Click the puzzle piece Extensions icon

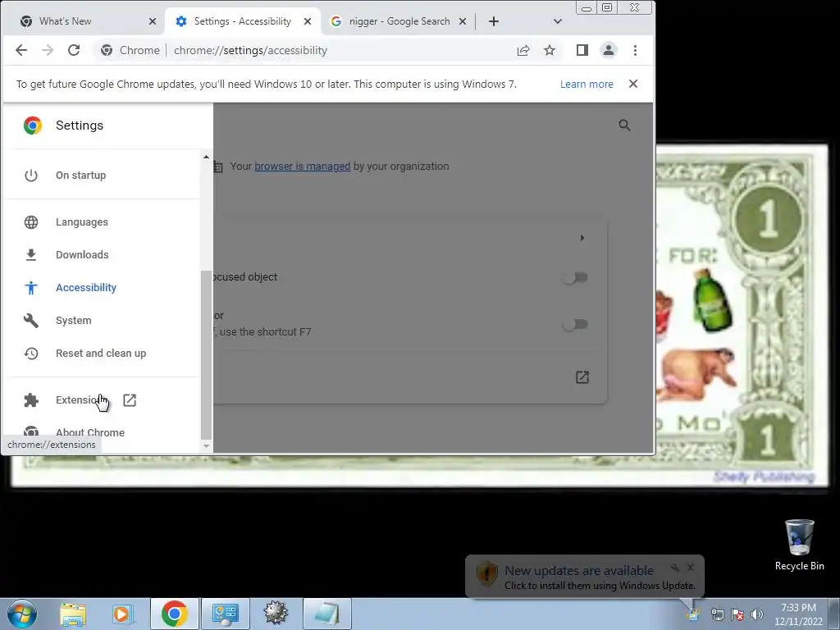point(31,400)
